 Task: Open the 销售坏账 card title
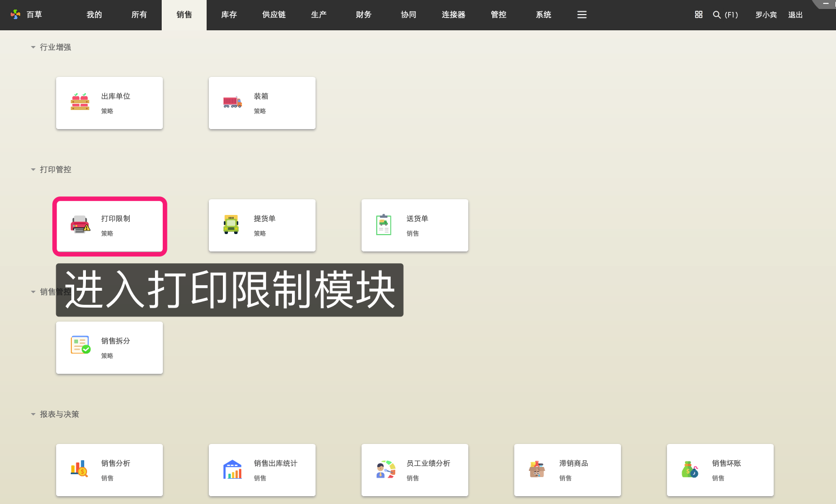pos(727,463)
